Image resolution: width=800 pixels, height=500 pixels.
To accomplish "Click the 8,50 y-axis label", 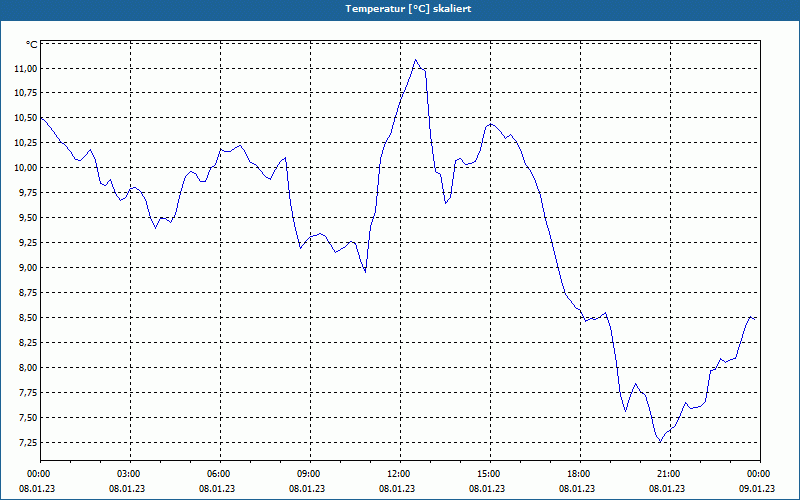I will 28,318.
